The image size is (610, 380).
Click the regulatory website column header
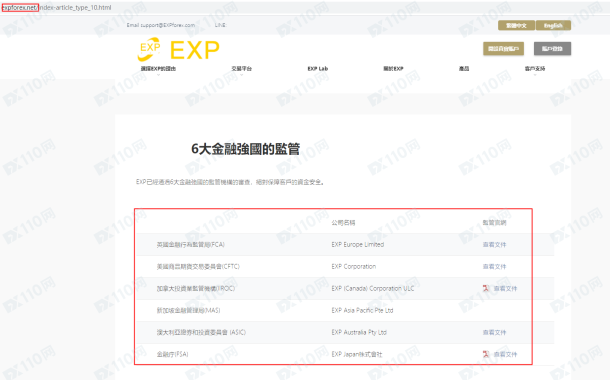[494, 222]
